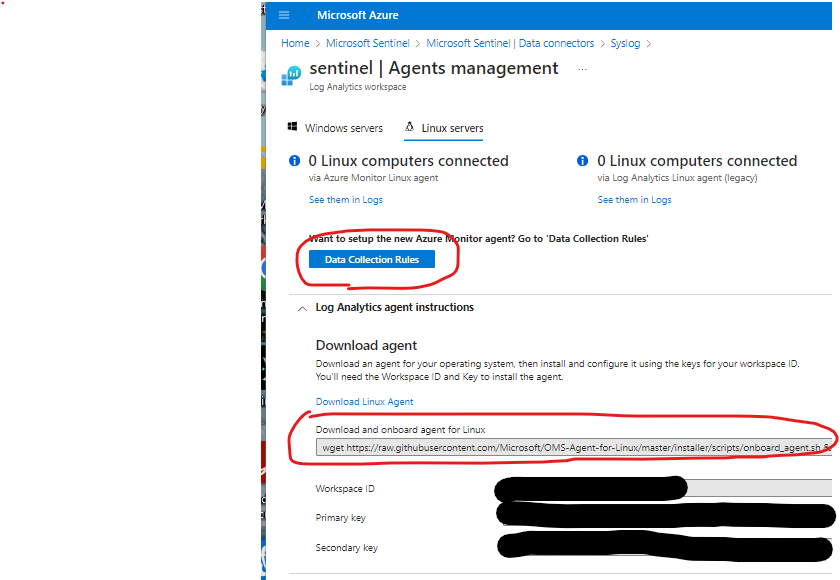Image resolution: width=840 pixels, height=580 pixels.
Task: Click the Linux penguin icon on tab
Action: (409, 126)
